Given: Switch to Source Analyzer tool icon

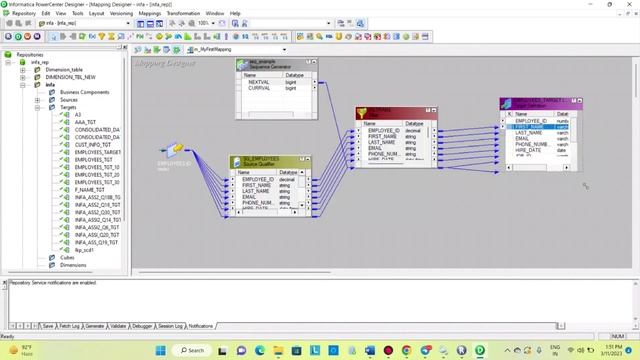Looking at the screenshot, I should point(138,50).
